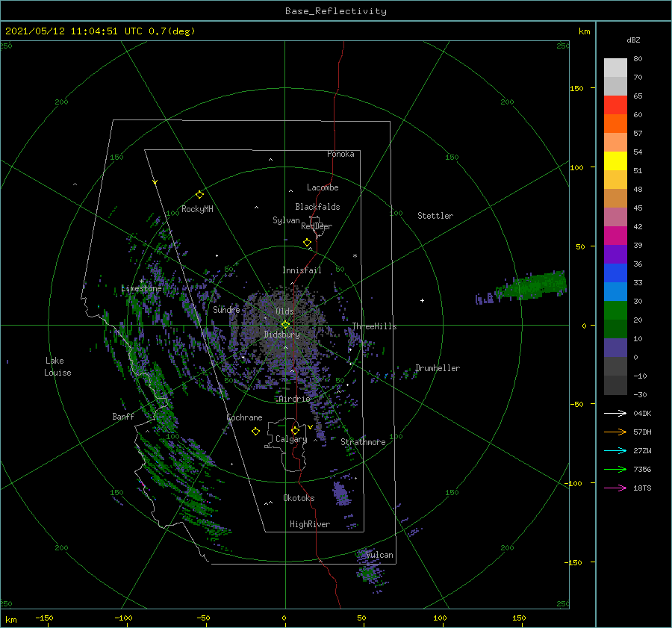The height and width of the screenshot is (628, 672).
Task: Click the Didsbury label
Action: point(281,335)
